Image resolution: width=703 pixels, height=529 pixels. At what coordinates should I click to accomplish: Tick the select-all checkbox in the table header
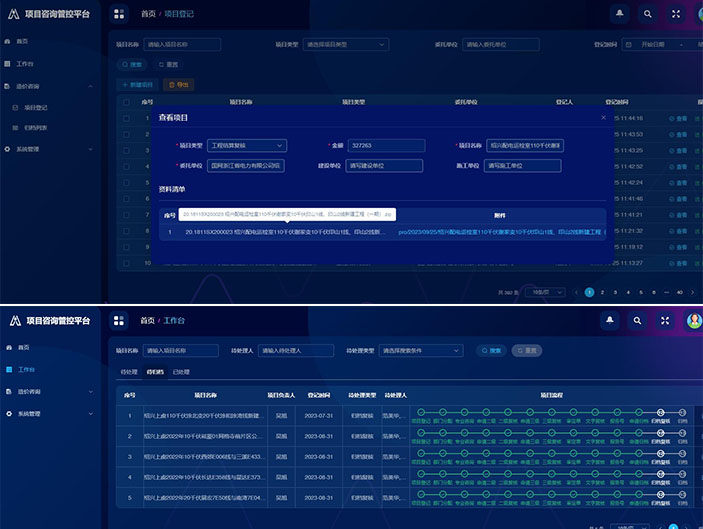126,102
